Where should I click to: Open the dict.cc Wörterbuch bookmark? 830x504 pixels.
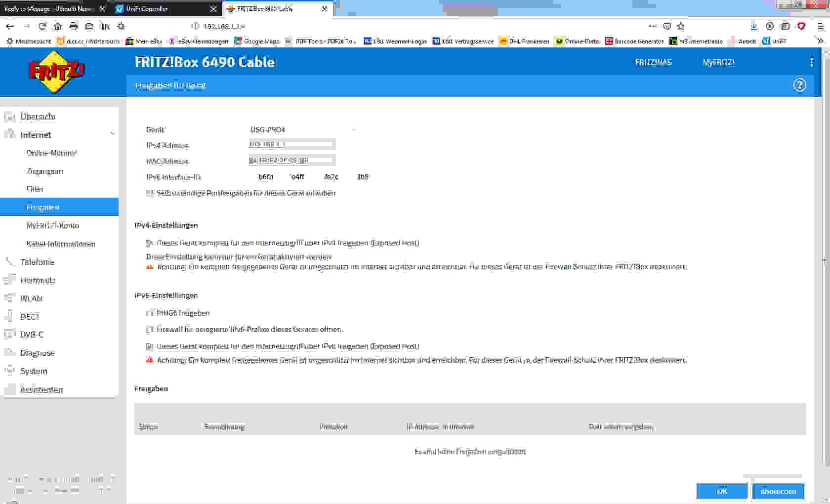click(88, 41)
